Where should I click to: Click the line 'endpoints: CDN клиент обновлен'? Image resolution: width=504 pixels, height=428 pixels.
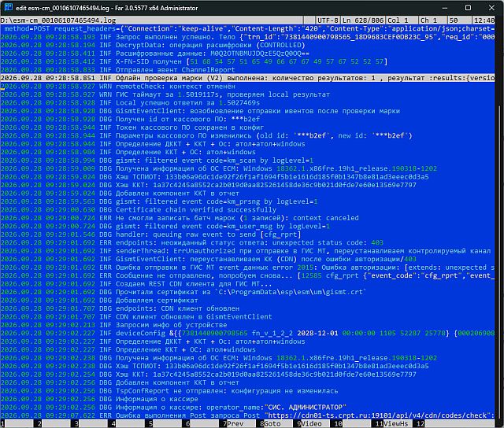pos(120,308)
